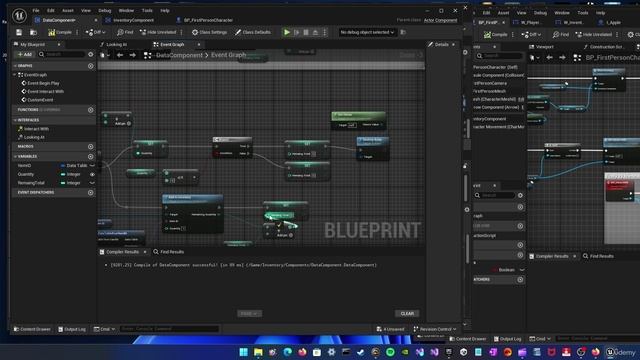Viewport: 640px width, 360px height.
Task: Click the 4 Unsaved status indicator
Action: click(390, 329)
